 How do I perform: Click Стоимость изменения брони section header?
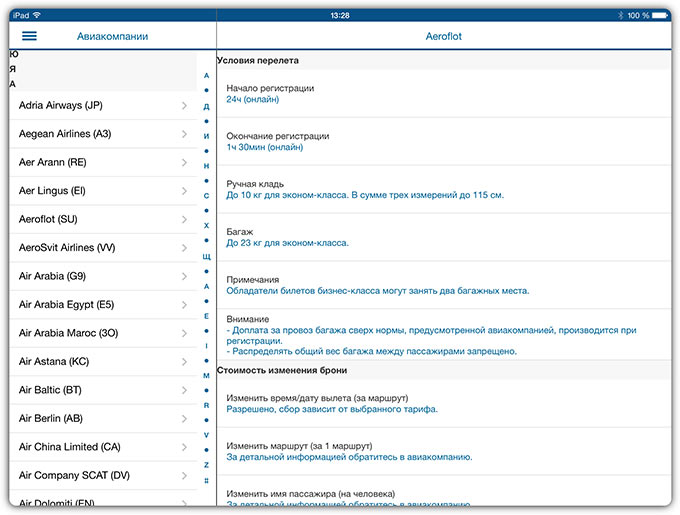(x=282, y=371)
